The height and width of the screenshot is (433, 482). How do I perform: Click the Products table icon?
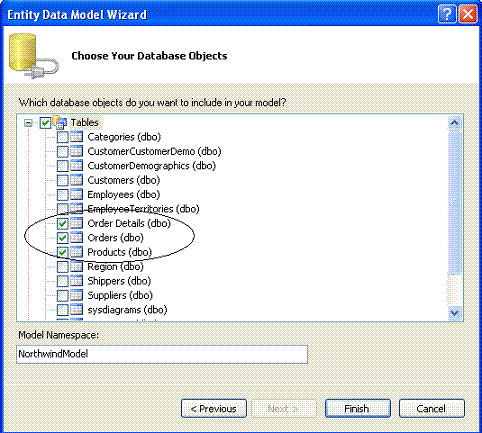point(77,252)
